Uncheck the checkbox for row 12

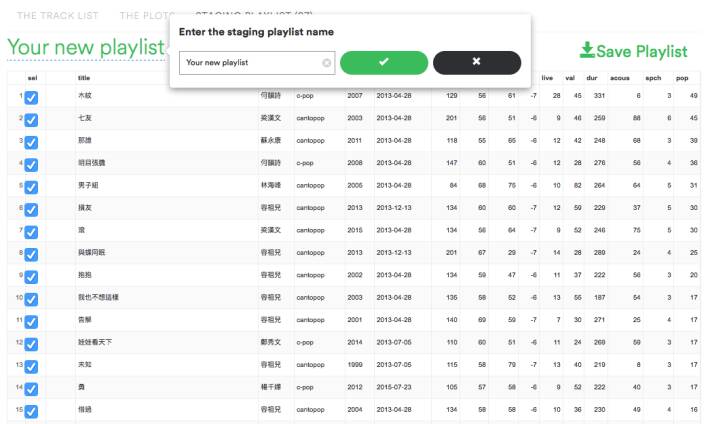31,344
